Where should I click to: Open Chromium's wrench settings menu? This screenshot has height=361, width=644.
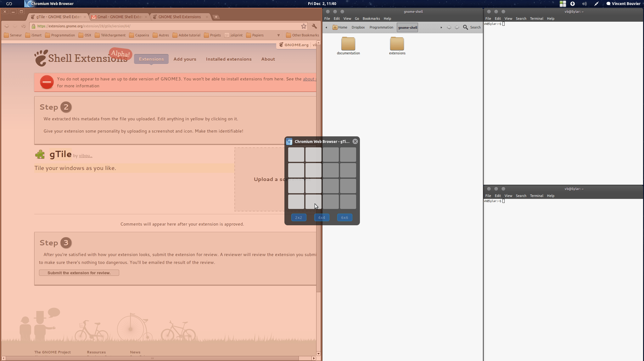click(x=314, y=26)
